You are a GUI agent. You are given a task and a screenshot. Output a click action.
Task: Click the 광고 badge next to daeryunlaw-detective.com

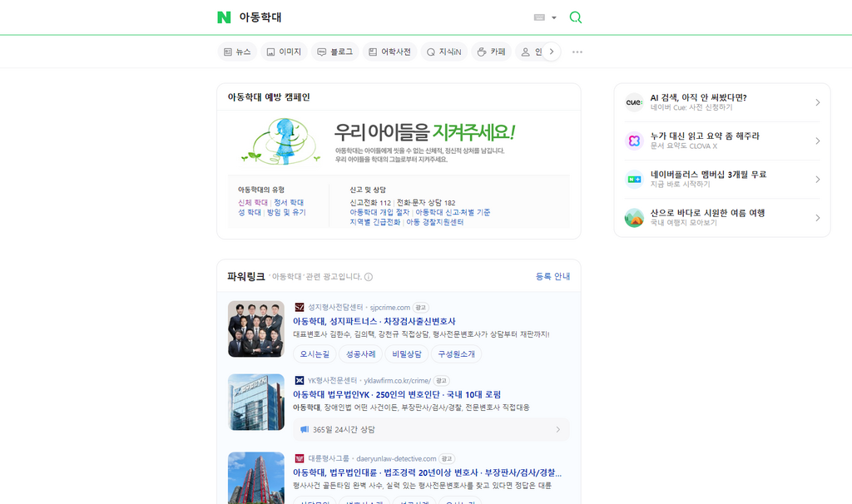(x=447, y=459)
